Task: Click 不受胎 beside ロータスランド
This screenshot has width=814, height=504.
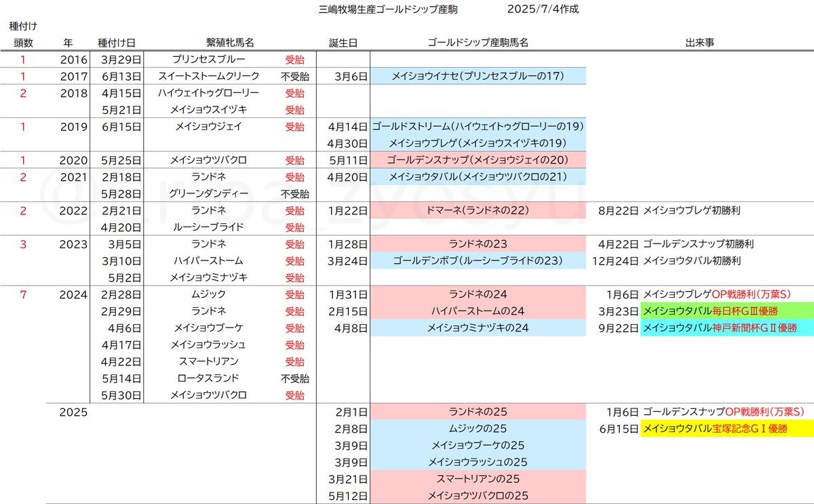Action: 295,379
